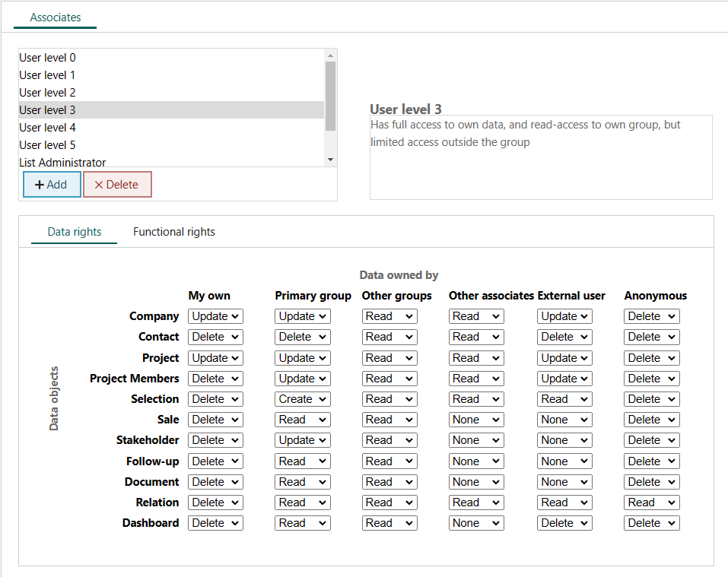728x577 pixels.
Task: Open Stakeholder Primary group dropdown
Action: [302, 440]
